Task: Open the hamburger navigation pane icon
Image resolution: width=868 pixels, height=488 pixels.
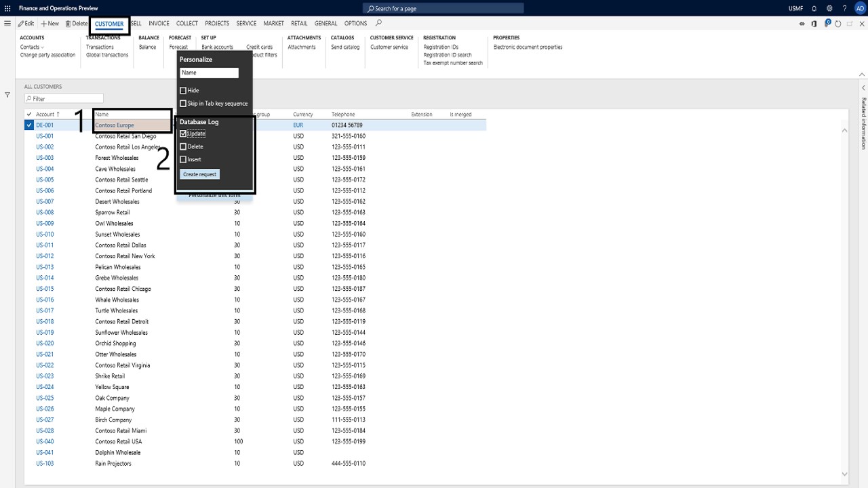Action: (x=7, y=23)
